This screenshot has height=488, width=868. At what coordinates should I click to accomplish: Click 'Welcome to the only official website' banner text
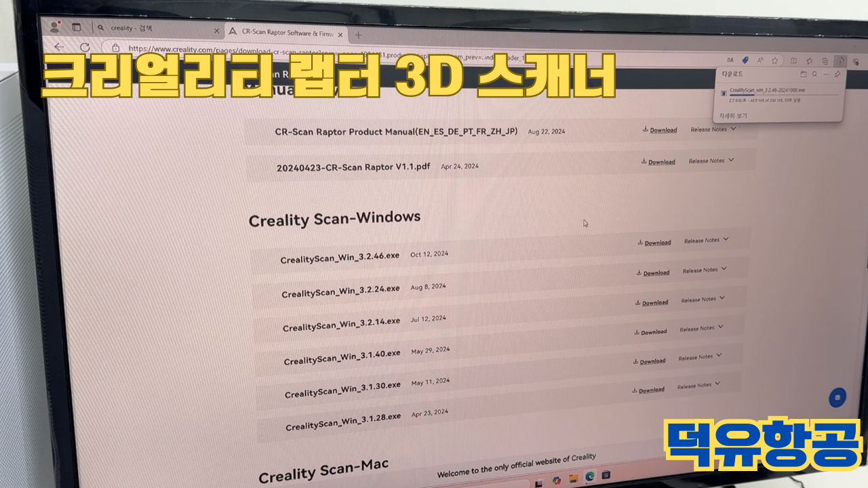tap(517, 466)
